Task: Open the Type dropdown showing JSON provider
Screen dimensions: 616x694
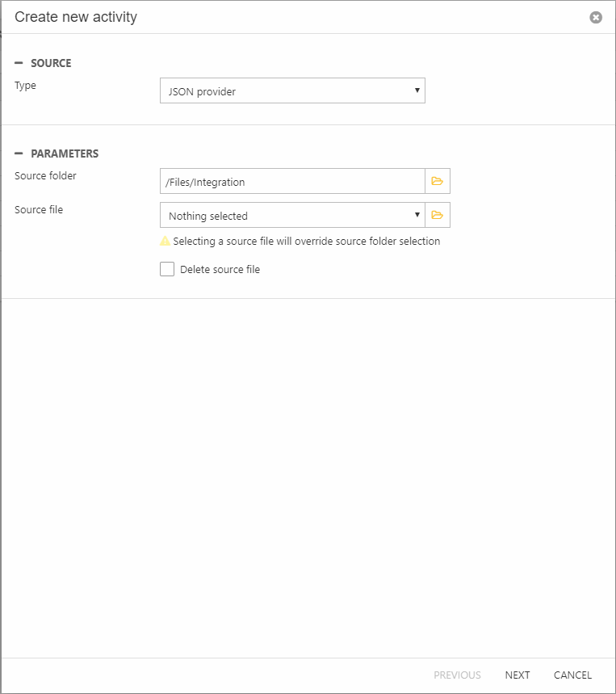Action: (x=292, y=91)
